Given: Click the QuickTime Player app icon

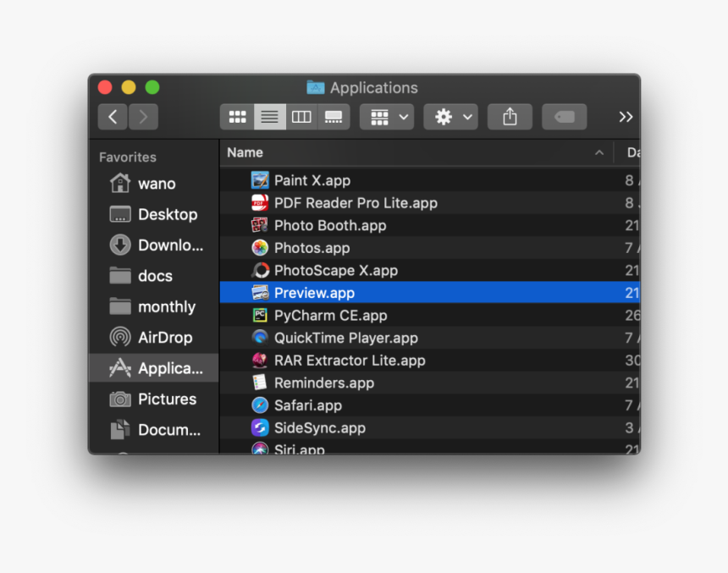Looking at the screenshot, I should (260, 338).
